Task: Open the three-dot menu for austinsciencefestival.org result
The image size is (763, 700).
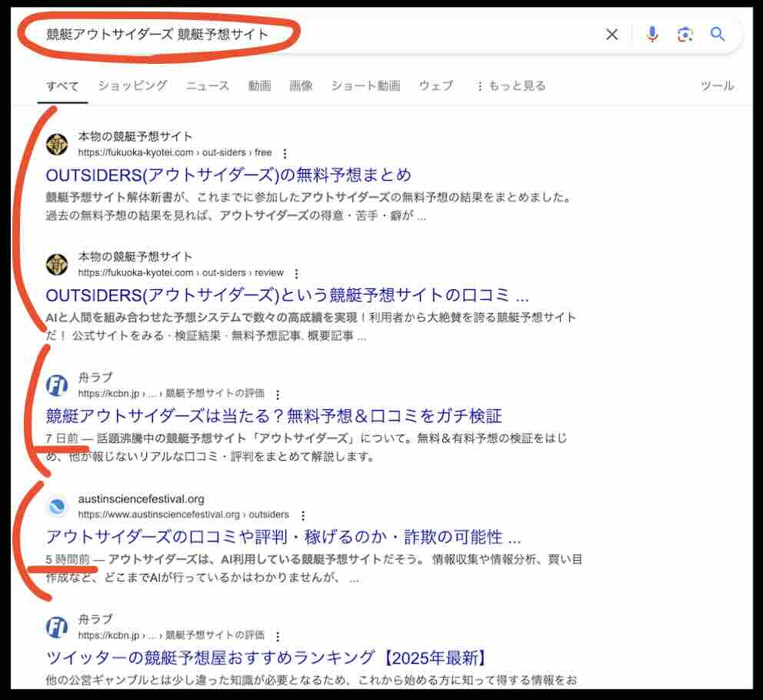Action: pyautogui.click(x=303, y=515)
